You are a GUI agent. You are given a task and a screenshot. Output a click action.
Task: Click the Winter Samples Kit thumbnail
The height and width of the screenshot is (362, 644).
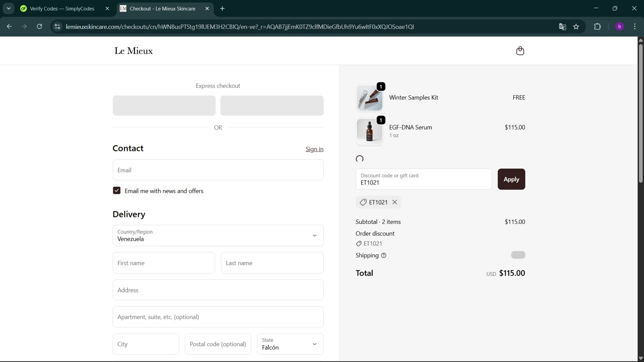370,98
